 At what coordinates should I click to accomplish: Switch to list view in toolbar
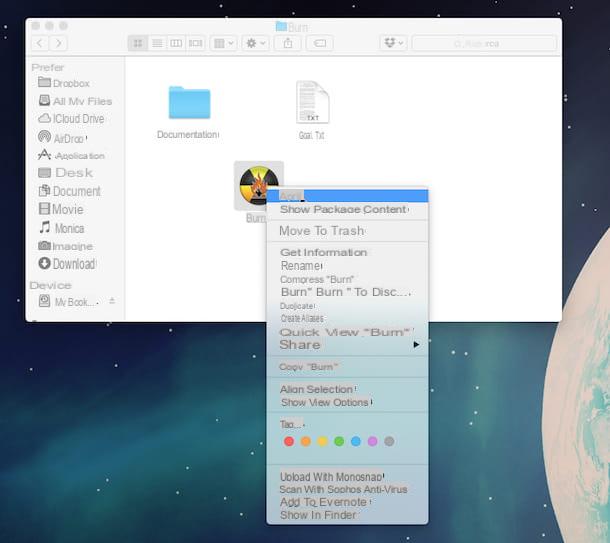pyautogui.click(x=157, y=43)
